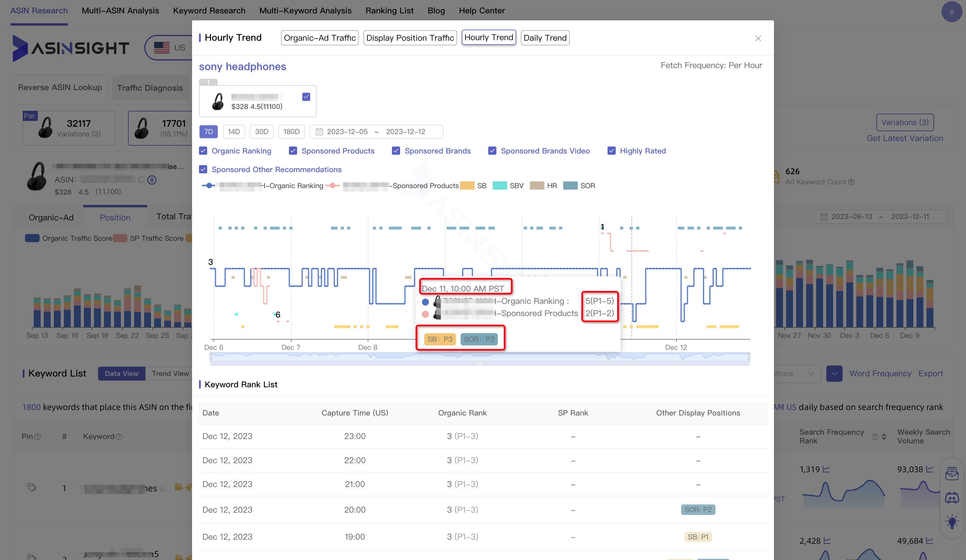Image resolution: width=966 pixels, height=560 pixels.
Task: Click the lightbulb tips icon
Action: coord(952,522)
